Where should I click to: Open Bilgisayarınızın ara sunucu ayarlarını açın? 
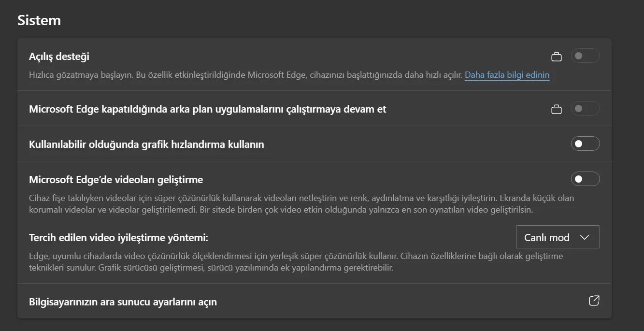point(123,301)
